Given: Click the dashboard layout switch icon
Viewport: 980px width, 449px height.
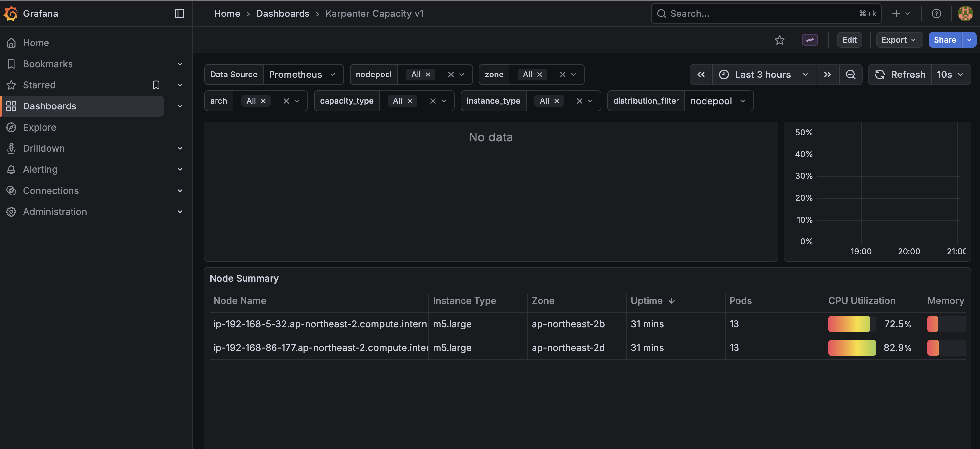Looking at the screenshot, I should (810, 40).
